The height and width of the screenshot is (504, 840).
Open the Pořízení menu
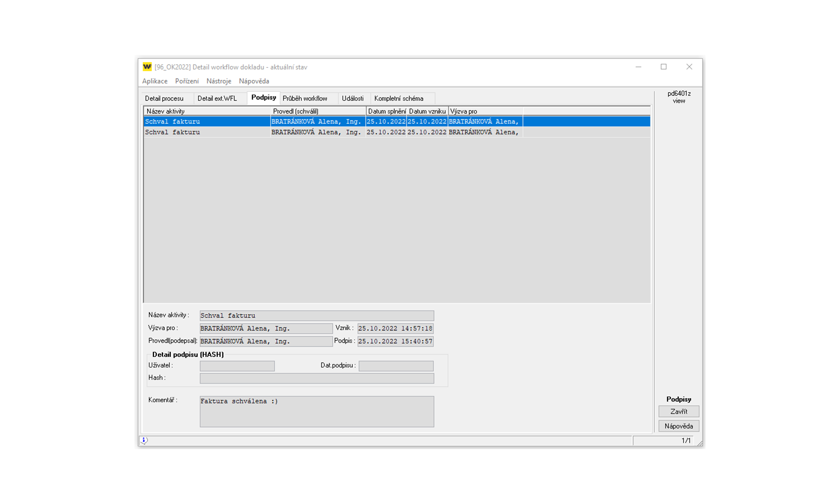[186, 81]
